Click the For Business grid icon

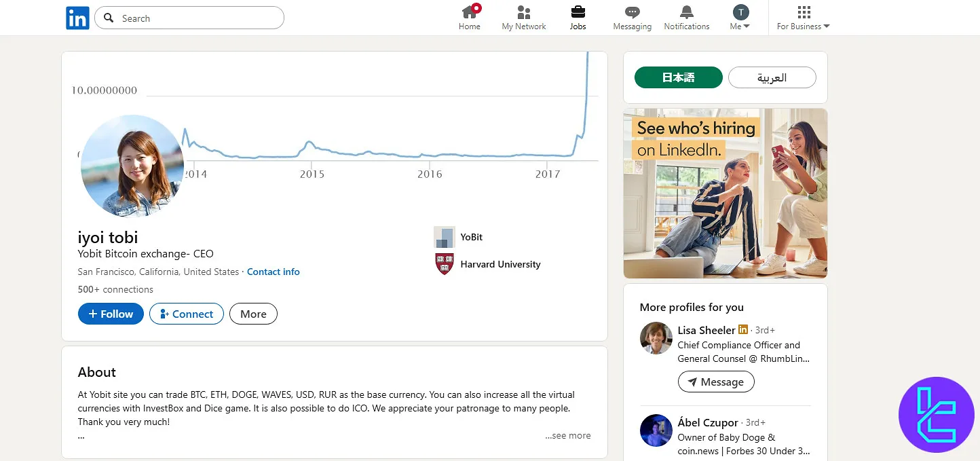804,12
